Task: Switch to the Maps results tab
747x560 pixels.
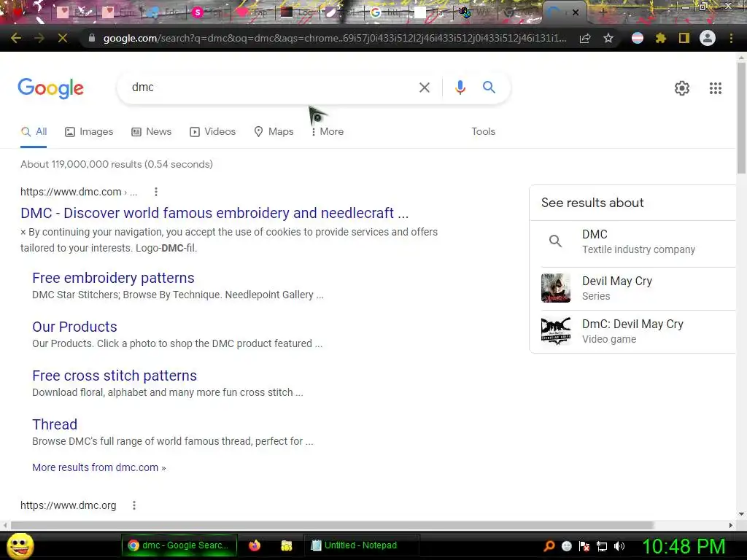Action: pyautogui.click(x=274, y=131)
